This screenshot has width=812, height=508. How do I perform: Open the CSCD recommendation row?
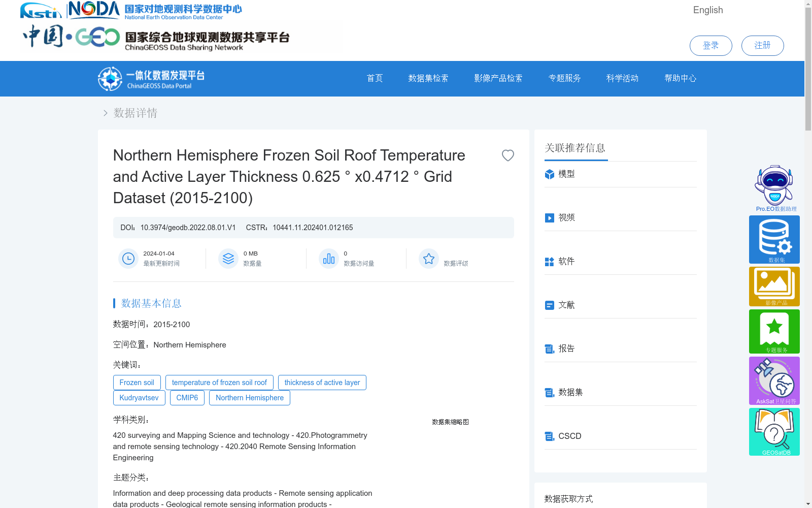pos(621,436)
